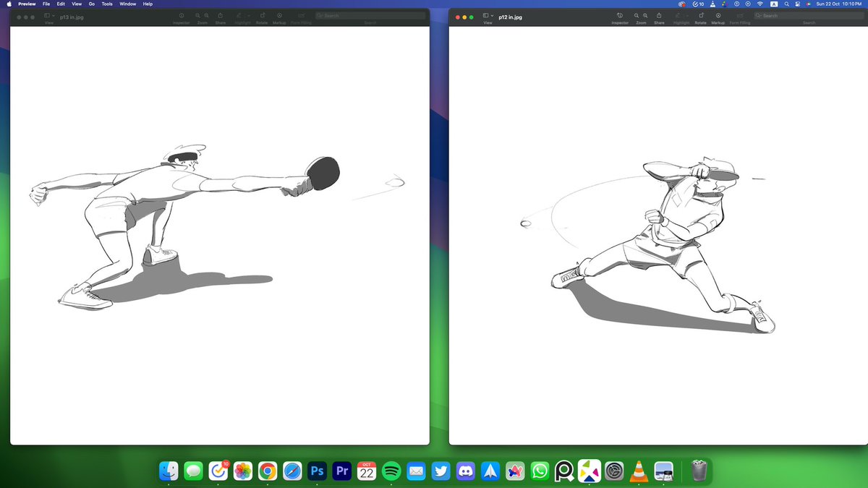Open WhatsApp from the Dock

[x=540, y=471]
